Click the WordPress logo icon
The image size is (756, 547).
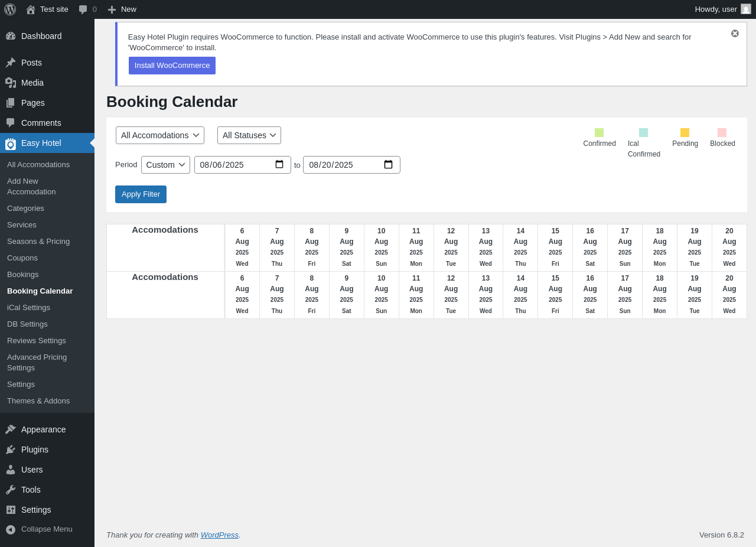10,9
